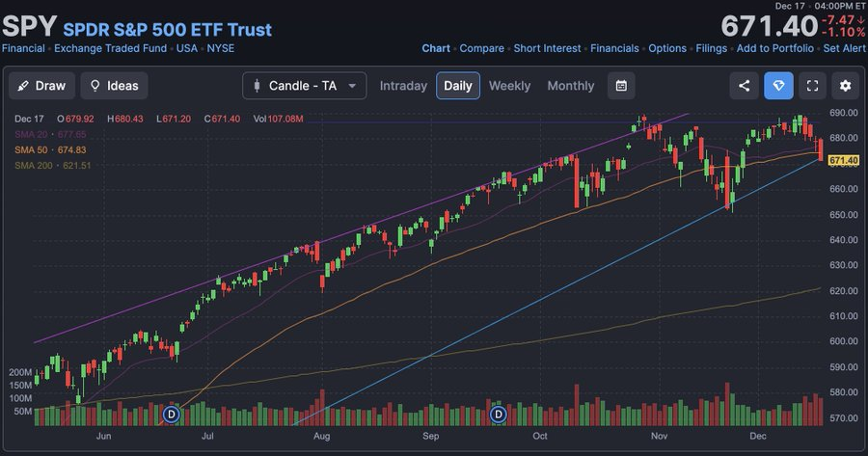This screenshot has height=456, width=868.
Task: Expand the Candle - TA chart type dropdown
Action: [x=305, y=86]
